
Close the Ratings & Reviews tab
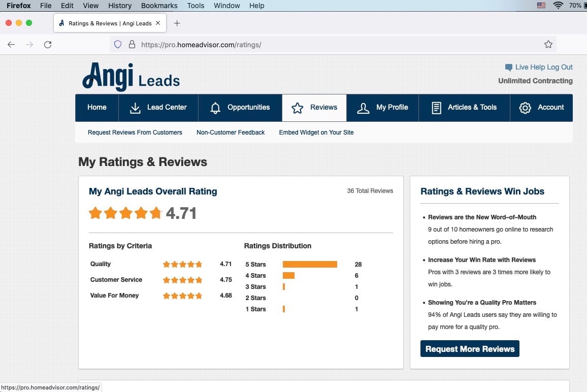[x=158, y=23]
